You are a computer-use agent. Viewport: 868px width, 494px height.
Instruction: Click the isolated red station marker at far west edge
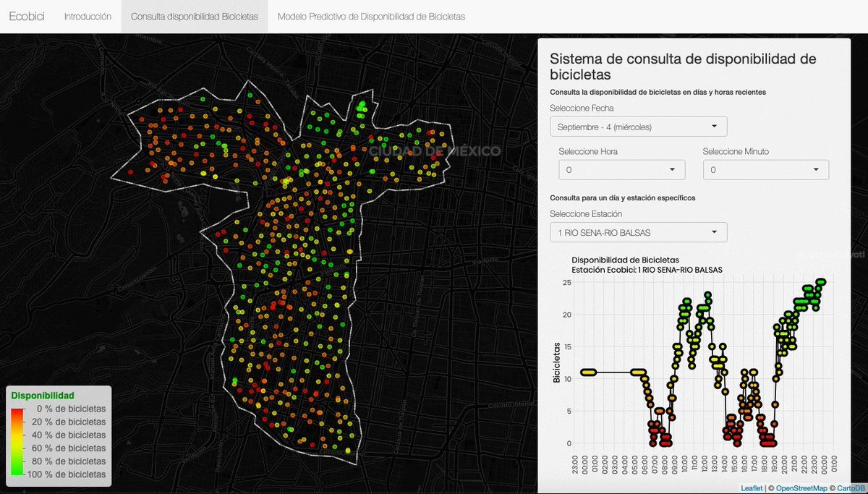click(x=130, y=173)
